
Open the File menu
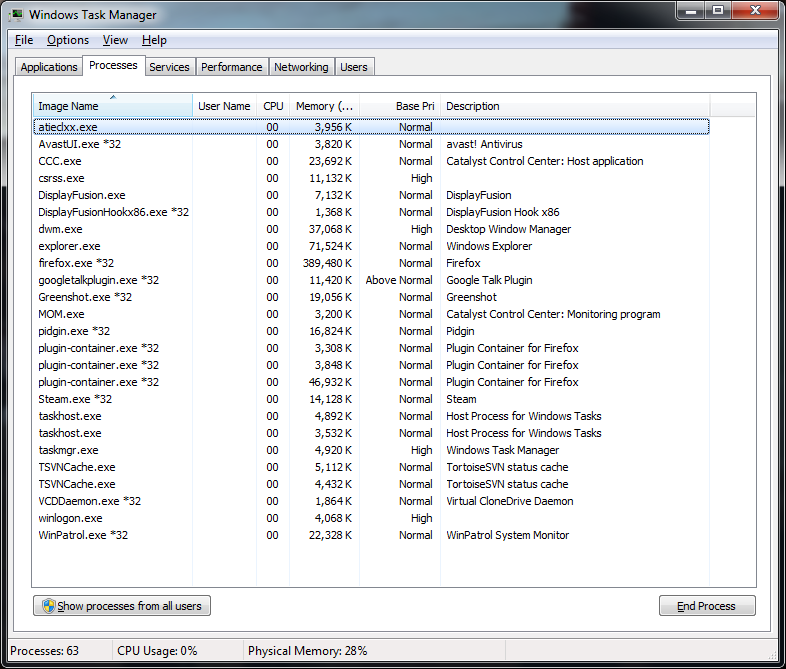pos(24,40)
